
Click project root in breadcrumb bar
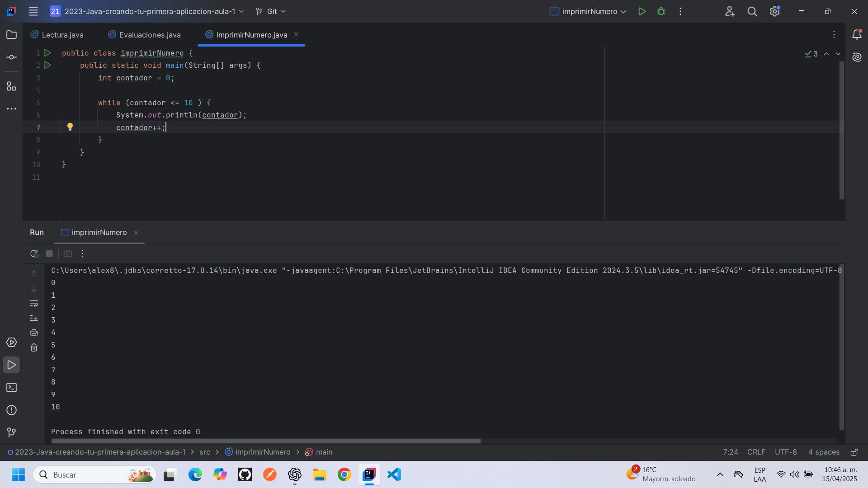[97, 452]
